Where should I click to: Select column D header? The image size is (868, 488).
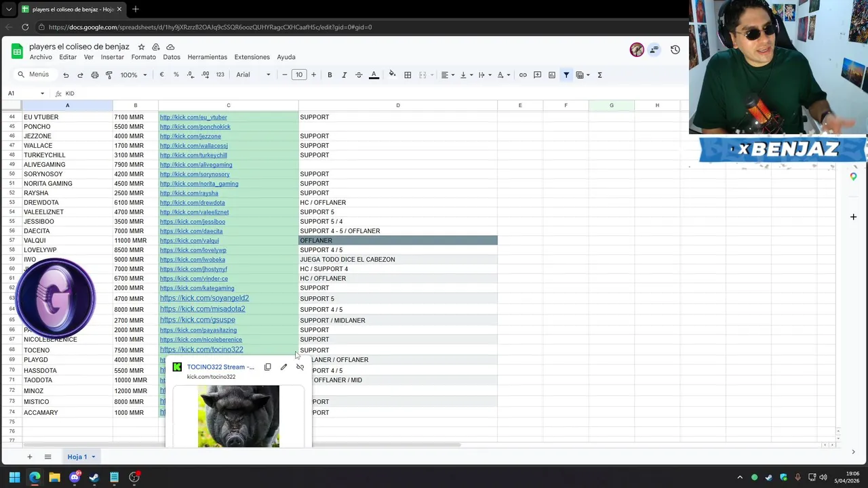398,106
